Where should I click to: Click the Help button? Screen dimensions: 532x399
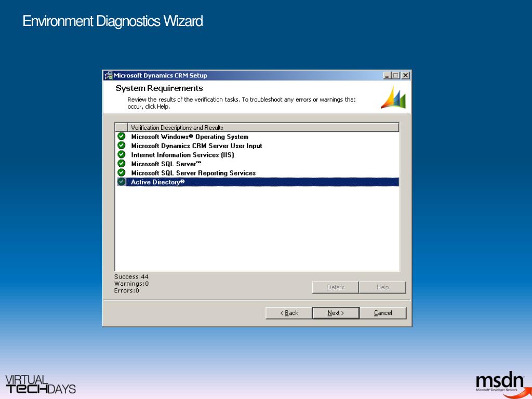click(382, 287)
